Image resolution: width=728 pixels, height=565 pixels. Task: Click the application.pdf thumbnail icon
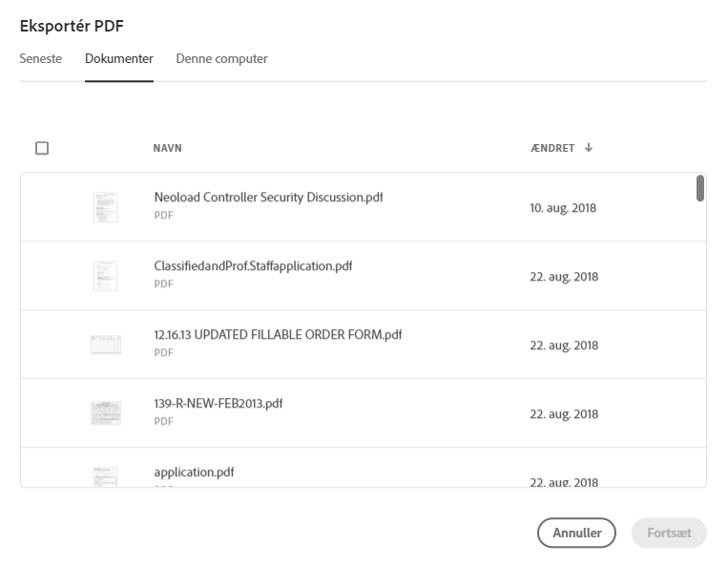[x=105, y=477]
